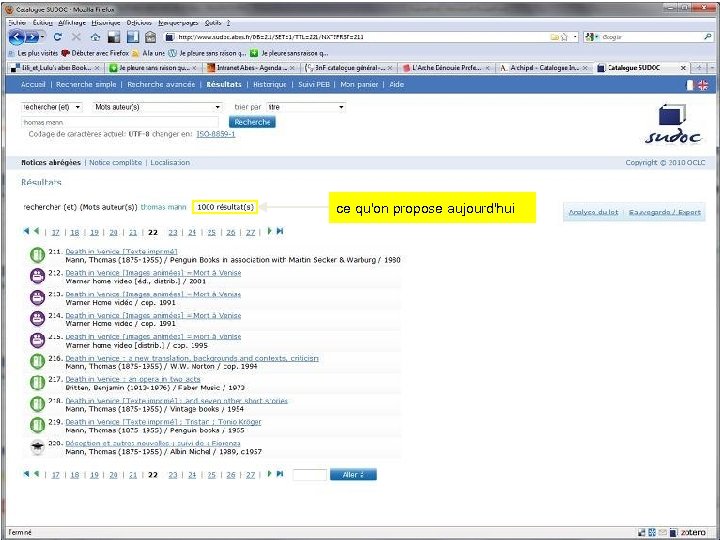The image size is (720, 540).
Task: Go back with Firefox back arrow
Action: click(x=17, y=37)
